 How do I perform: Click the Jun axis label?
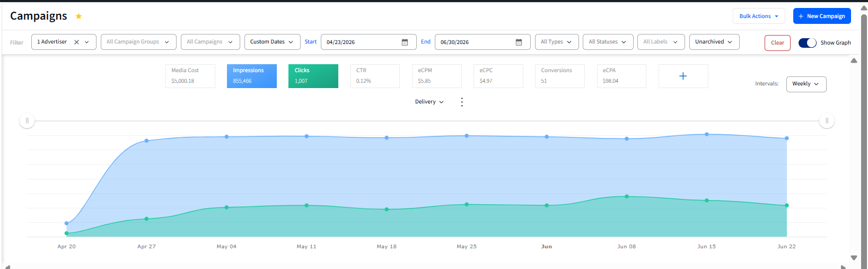pyautogui.click(x=547, y=247)
